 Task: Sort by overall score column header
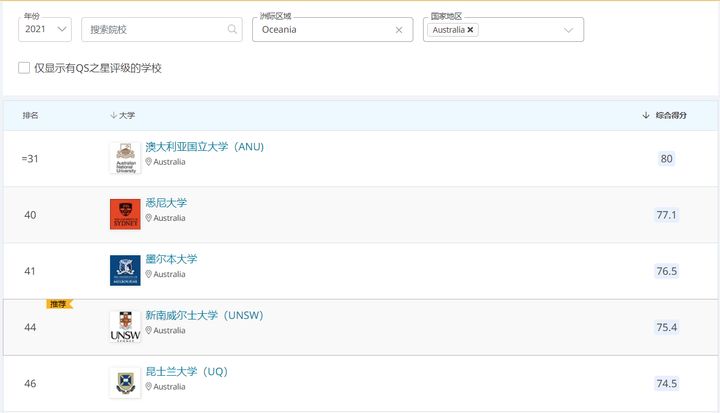pyautogui.click(x=664, y=115)
